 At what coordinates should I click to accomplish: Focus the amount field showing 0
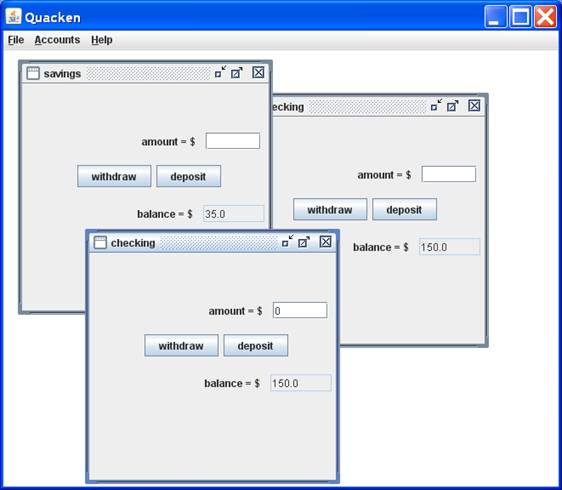(300, 310)
